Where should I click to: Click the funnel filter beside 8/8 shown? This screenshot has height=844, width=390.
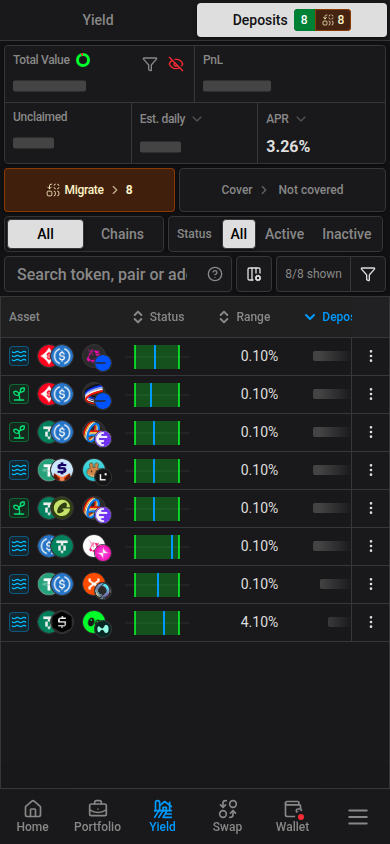point(367,274)
